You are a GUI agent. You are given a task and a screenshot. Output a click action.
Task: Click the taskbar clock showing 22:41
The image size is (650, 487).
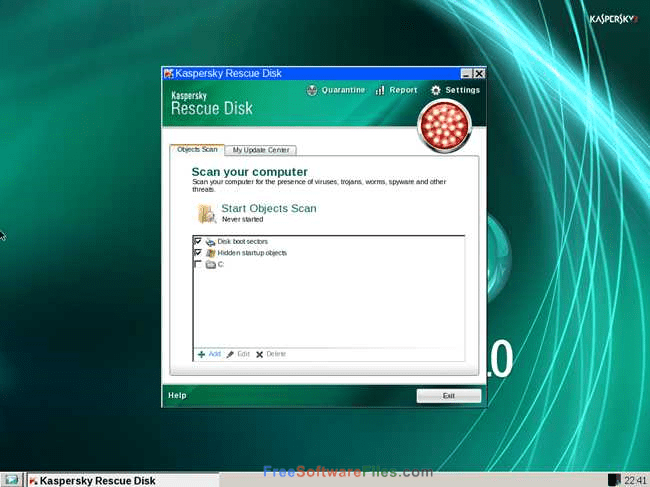(x=635, y=480)
